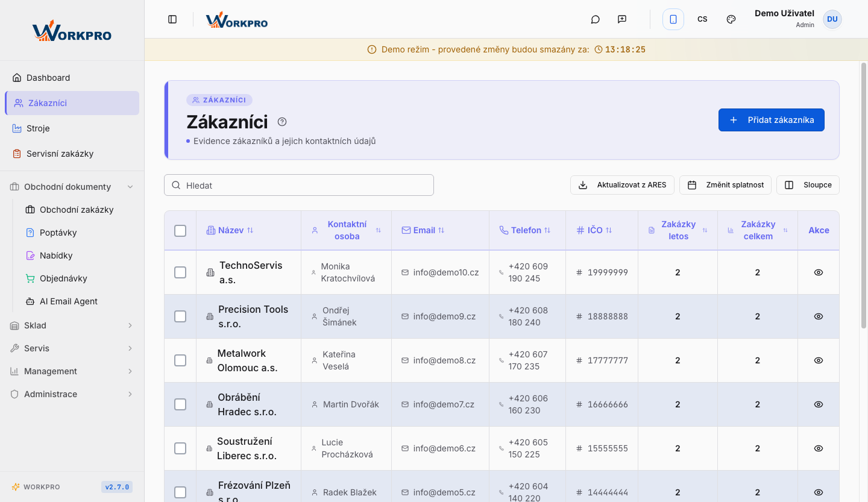The height and width of the screenshot is (502, 868).
Task: Click the Přidat zákazníka button
Action: tap(771, 120)
